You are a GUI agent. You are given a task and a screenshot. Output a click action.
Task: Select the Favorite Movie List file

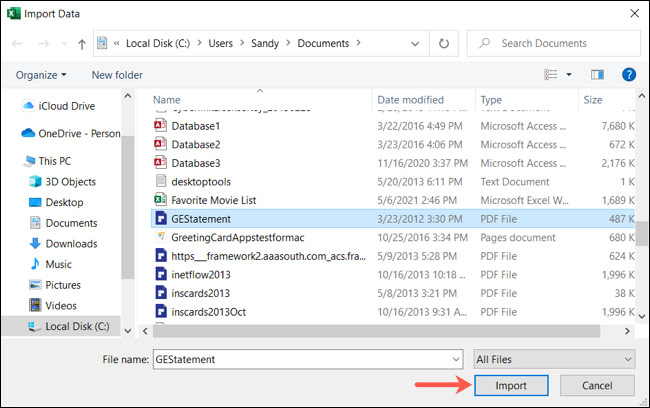pos(215,199)
